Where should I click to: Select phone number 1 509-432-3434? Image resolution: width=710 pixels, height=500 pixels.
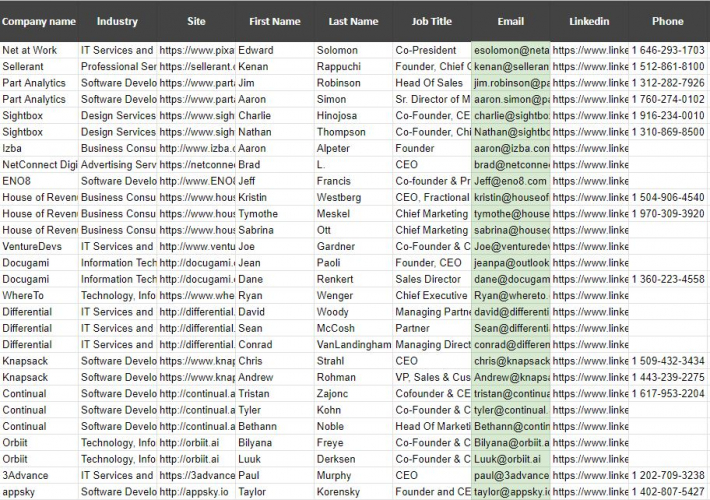pos(668,361)
